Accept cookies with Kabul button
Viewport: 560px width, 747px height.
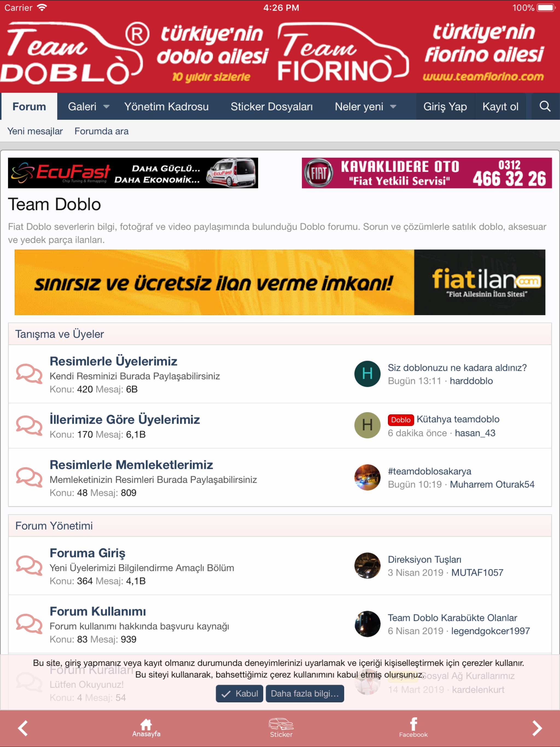point(240,693)
